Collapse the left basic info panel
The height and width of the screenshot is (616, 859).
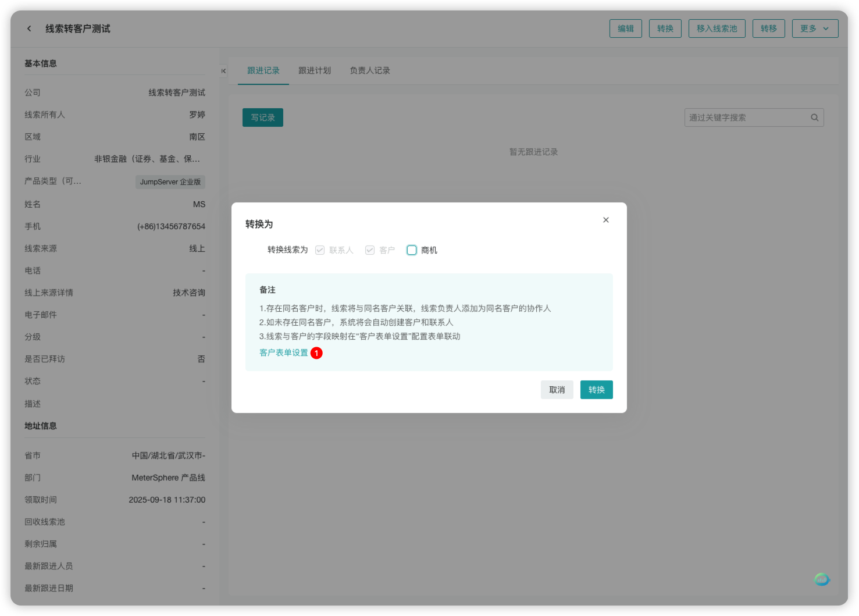click(223, 70)
